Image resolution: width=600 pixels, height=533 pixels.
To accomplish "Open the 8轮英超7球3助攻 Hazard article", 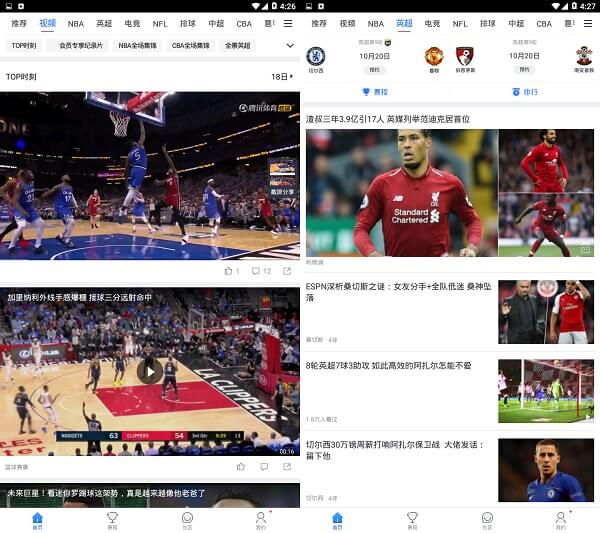I will coord(388,365).
